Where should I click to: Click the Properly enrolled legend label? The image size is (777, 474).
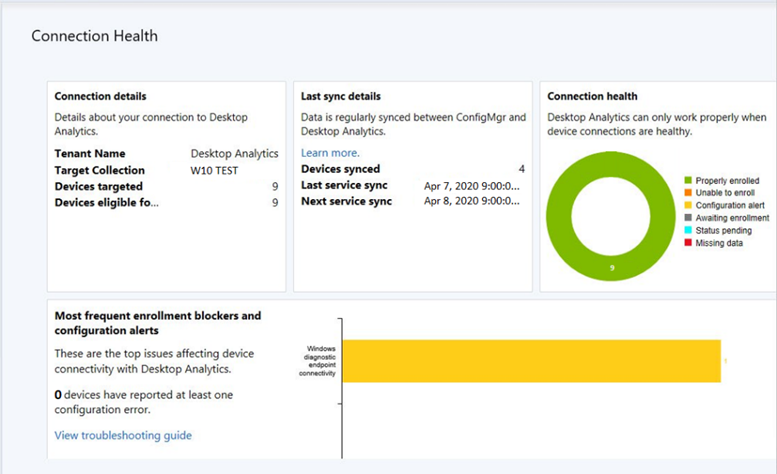pyautogui.click(x=727, y=181)
